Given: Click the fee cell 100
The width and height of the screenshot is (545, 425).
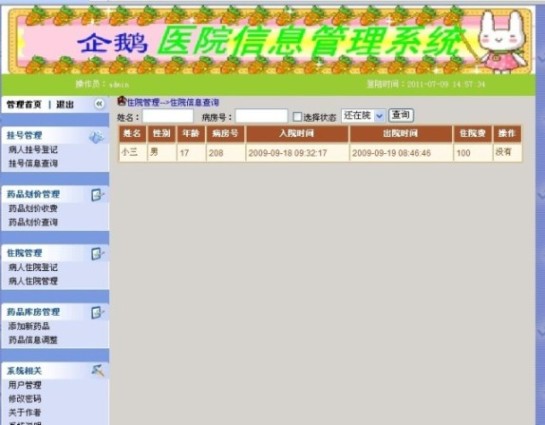Looking at the screenshot, I should coord(472,152).
